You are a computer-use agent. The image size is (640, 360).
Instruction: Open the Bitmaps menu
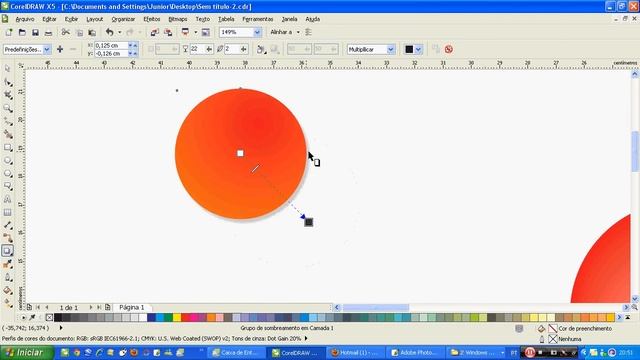pos(178,19)
